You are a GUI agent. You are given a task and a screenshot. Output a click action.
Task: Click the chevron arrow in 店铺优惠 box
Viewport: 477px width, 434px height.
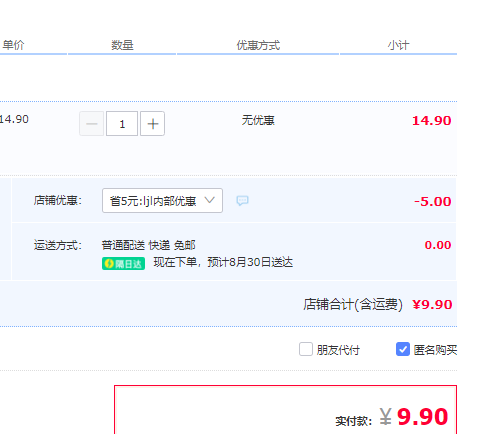210,200
